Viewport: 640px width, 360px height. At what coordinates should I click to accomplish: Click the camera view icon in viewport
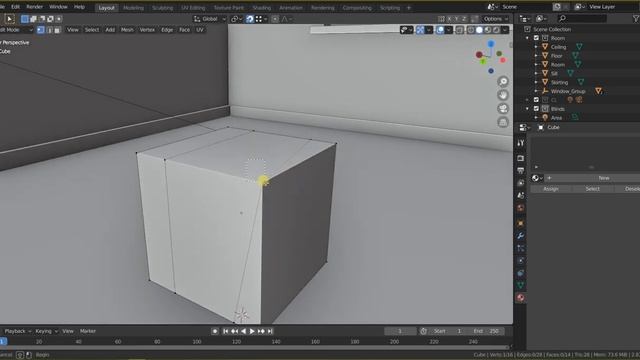click(x=503, y=109)
